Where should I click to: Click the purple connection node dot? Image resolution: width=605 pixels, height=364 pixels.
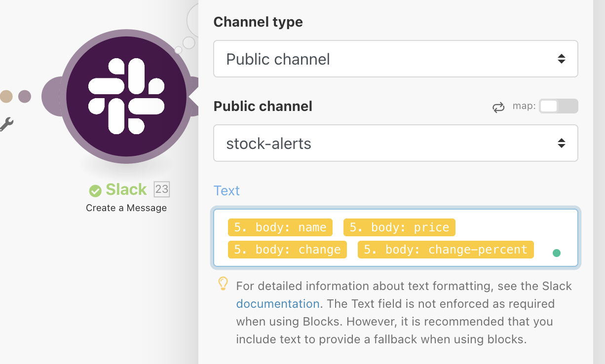24,97
